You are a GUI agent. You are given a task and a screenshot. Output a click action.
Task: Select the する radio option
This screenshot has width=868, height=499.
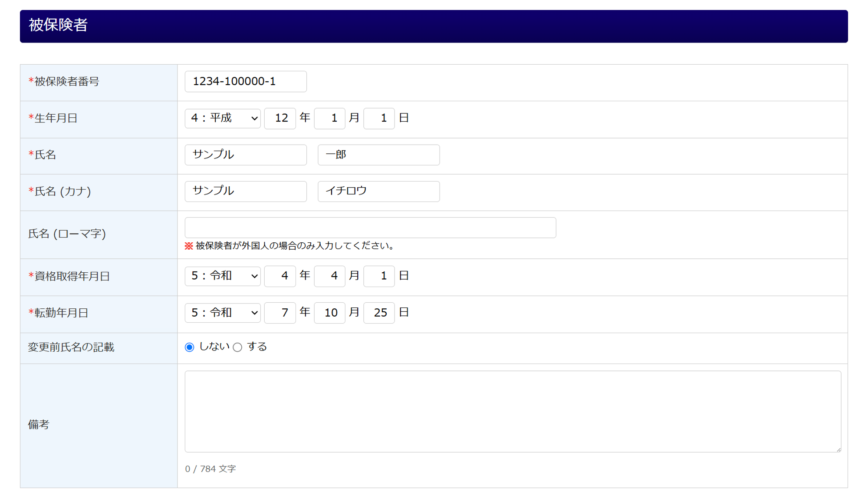pyautogui.click(x=237, y=347)
